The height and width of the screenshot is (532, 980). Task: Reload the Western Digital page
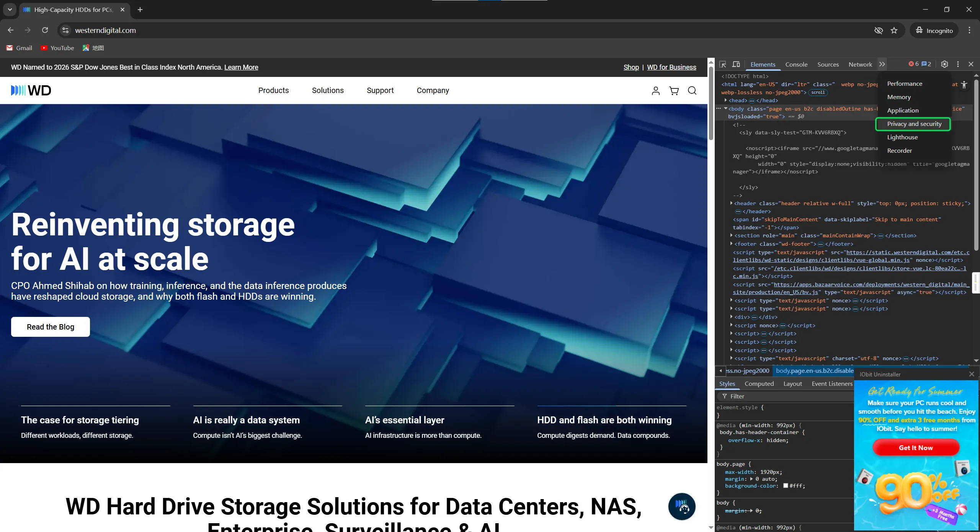click(x=45, y=30)
